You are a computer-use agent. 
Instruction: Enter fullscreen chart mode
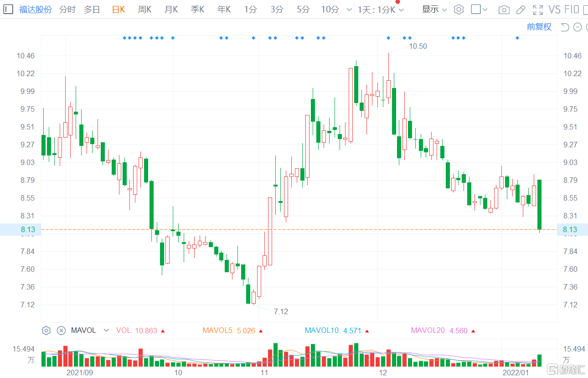(538, 10)
